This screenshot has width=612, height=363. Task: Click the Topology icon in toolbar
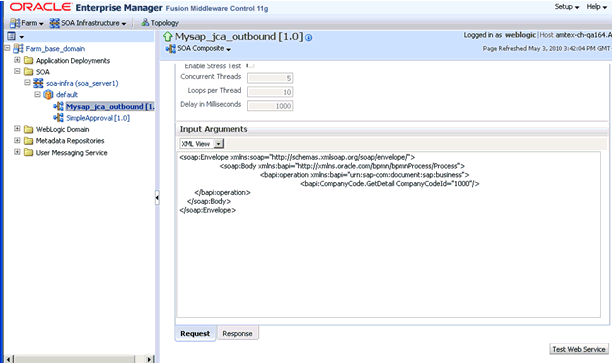[x=145, y=23]
